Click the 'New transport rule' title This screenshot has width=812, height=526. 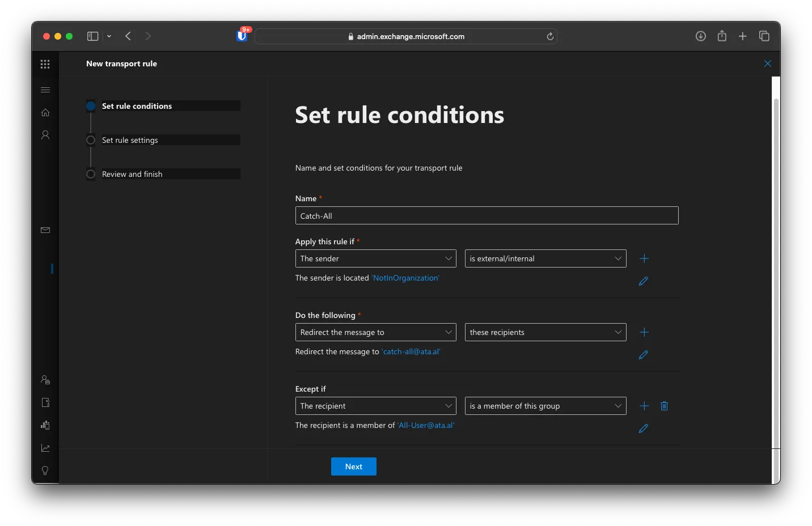pos(122,63)
